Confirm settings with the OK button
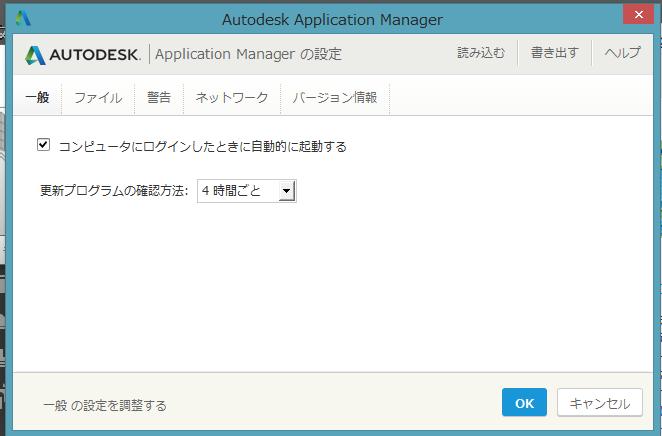Screen dimensions: 662x436 point(524,403)
